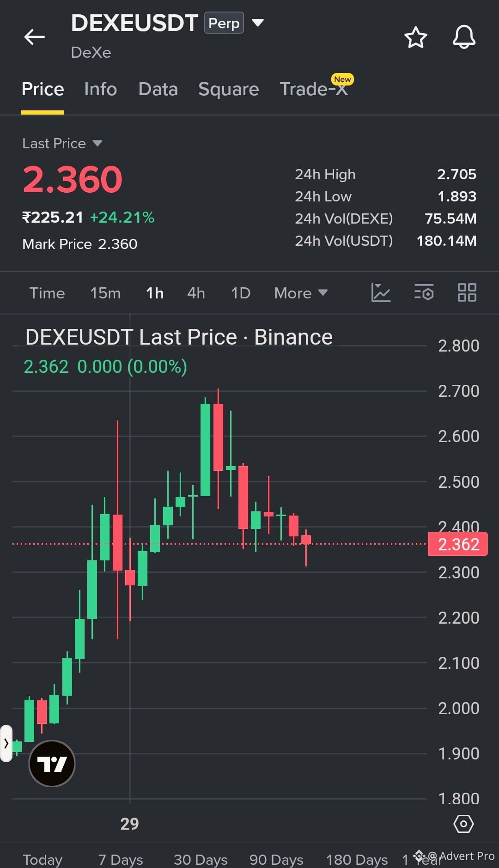
Task: Tap the ₹225.21 rupee price
Action: (x=53, y=217)
